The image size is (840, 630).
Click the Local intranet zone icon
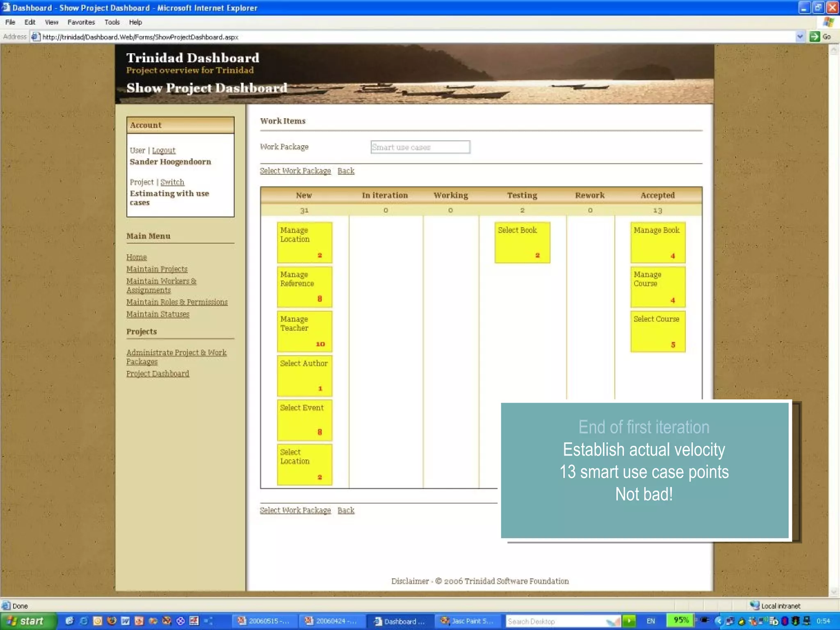(755, 605)
